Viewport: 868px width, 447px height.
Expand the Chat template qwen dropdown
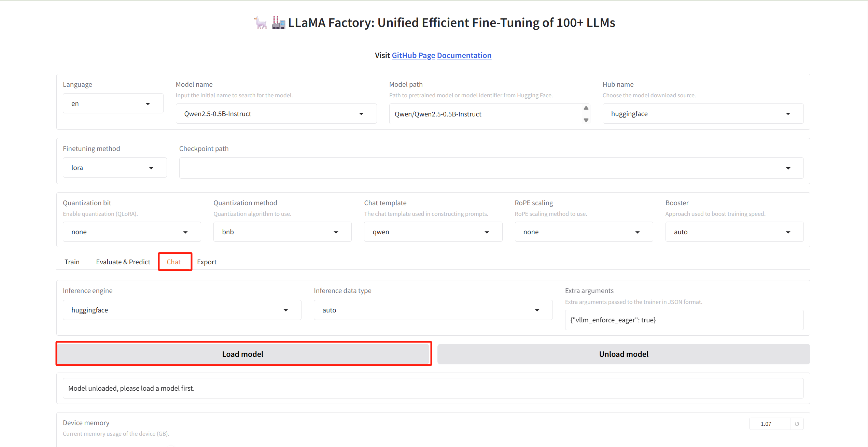click(x=487, y=232)
